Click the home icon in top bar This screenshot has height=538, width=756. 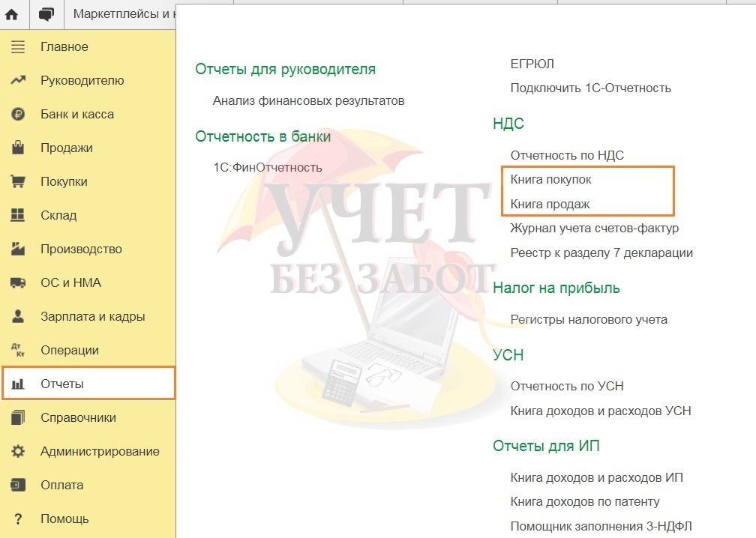[x=12, y=13]
